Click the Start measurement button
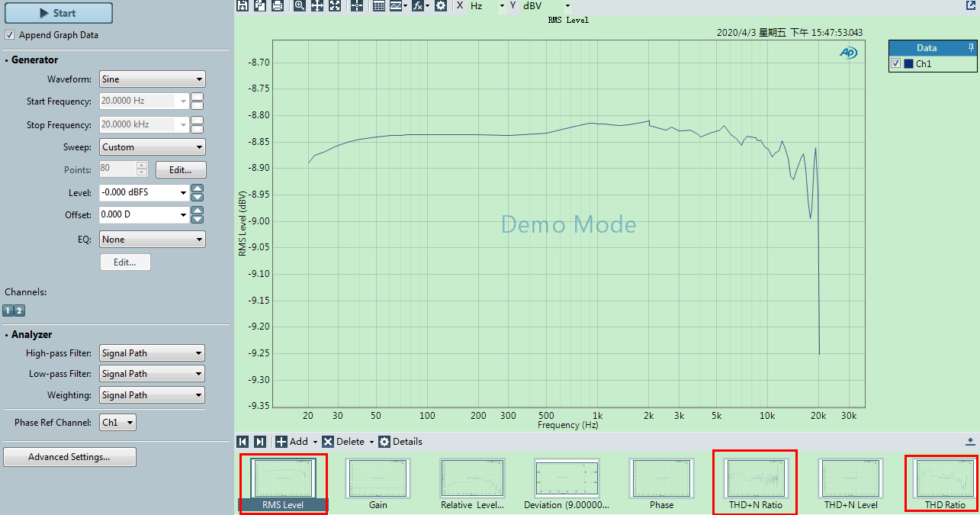The height and width of the screenshot is (515, 980). [x=58, y=13]
